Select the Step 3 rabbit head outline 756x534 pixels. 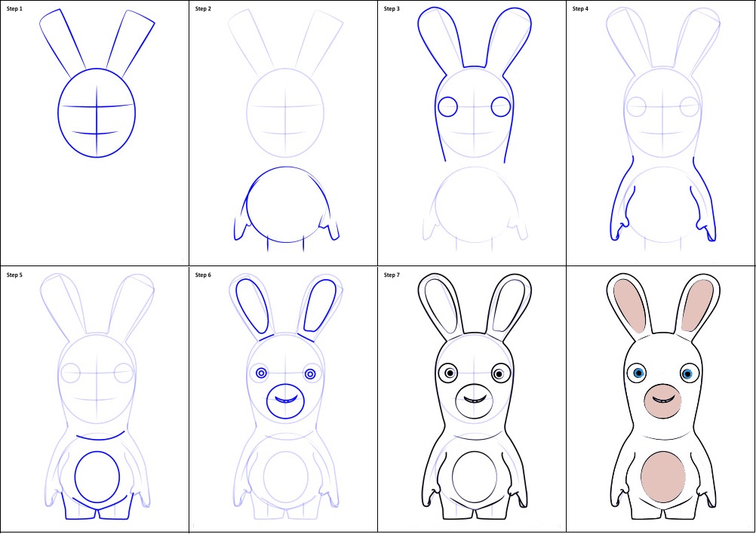(x=475, y=84)
